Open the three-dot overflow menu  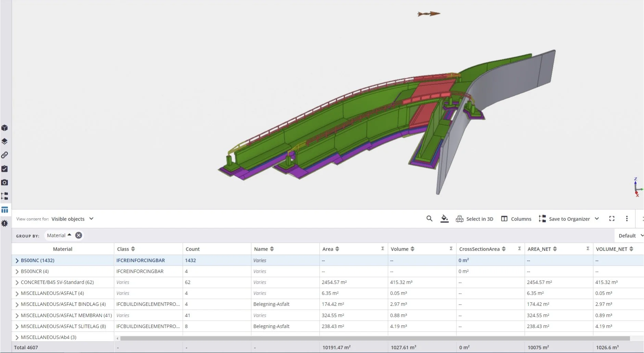627,219
